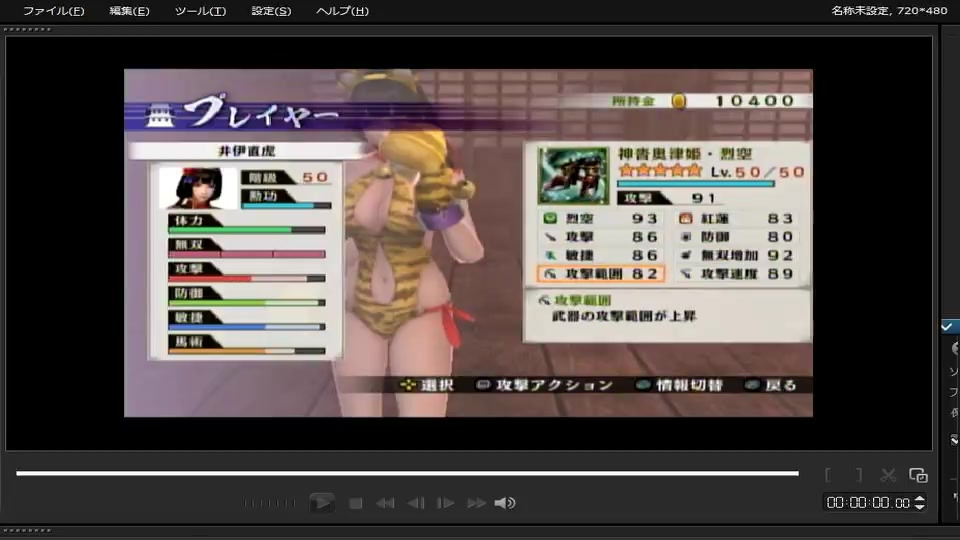Enlarge the preview window icon
This screenshot has height=540, width=960.
pyautogui.click(x=918, y=475)
